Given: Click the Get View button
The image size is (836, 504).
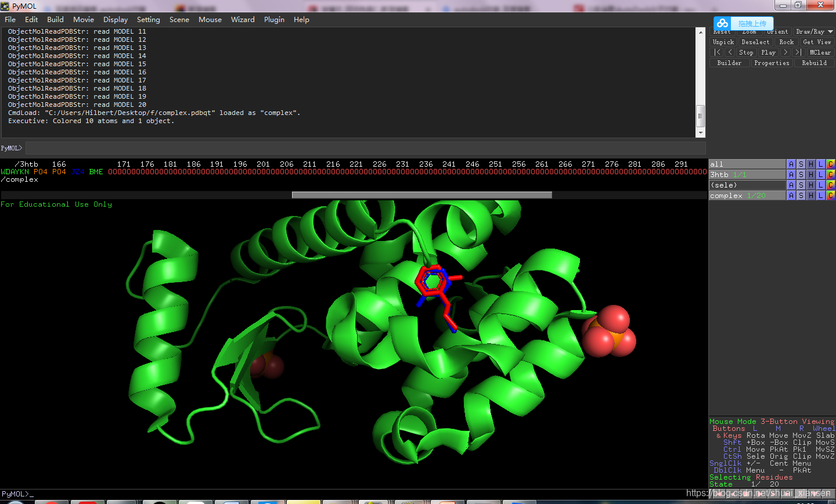Looking at the screenshot, I should [817, 42].
